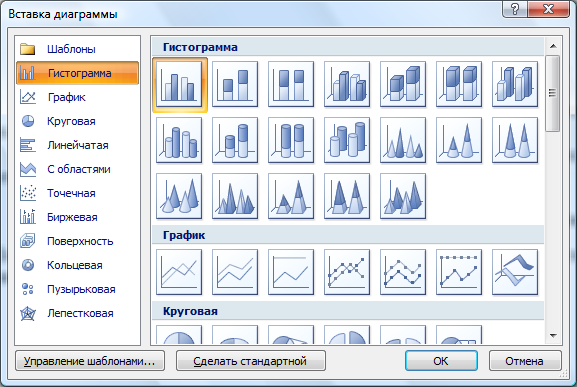
Task: Choose the clustered pyramid chart
Action: pyautogui.click(x=235, y=196)
